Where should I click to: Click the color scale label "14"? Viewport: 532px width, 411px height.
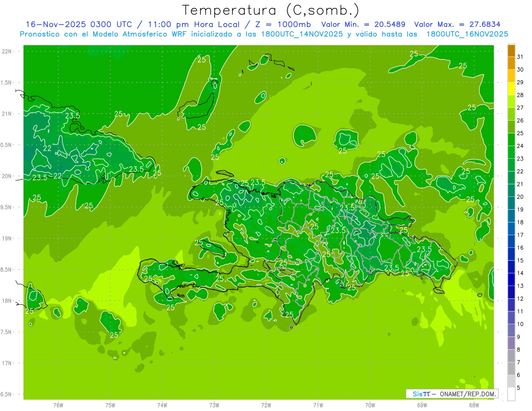tap(520, 273)
